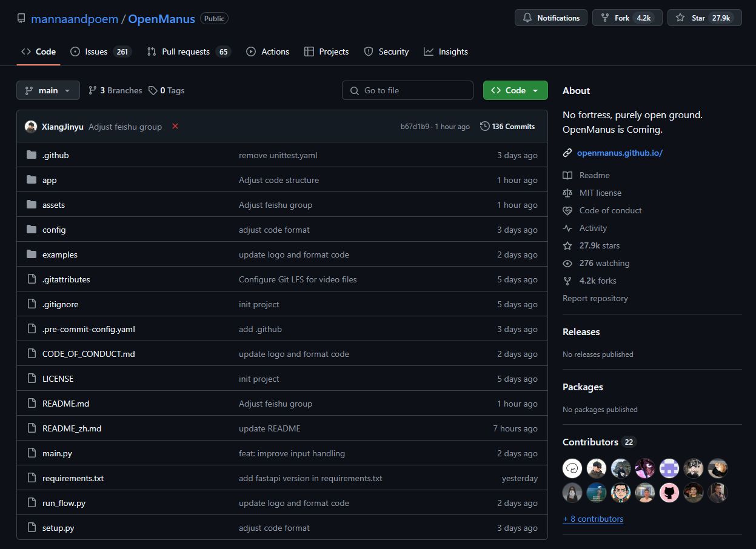Open the 136 Commits history

(x=507, y=126)
